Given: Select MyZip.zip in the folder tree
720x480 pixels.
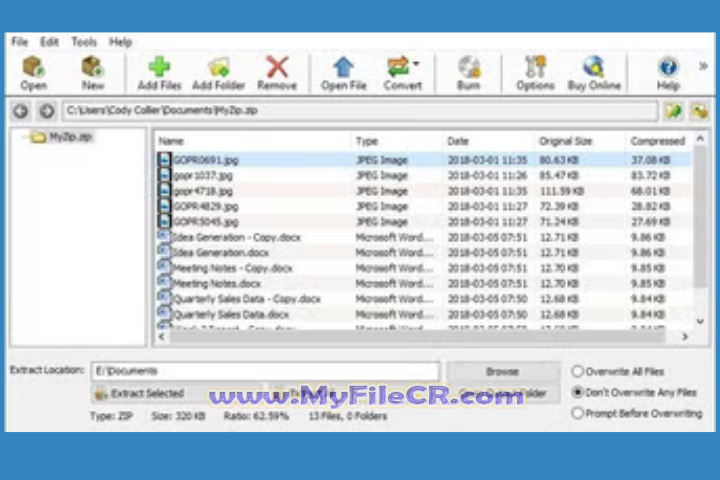Looking at the screenshot, I should pos(70,137).
